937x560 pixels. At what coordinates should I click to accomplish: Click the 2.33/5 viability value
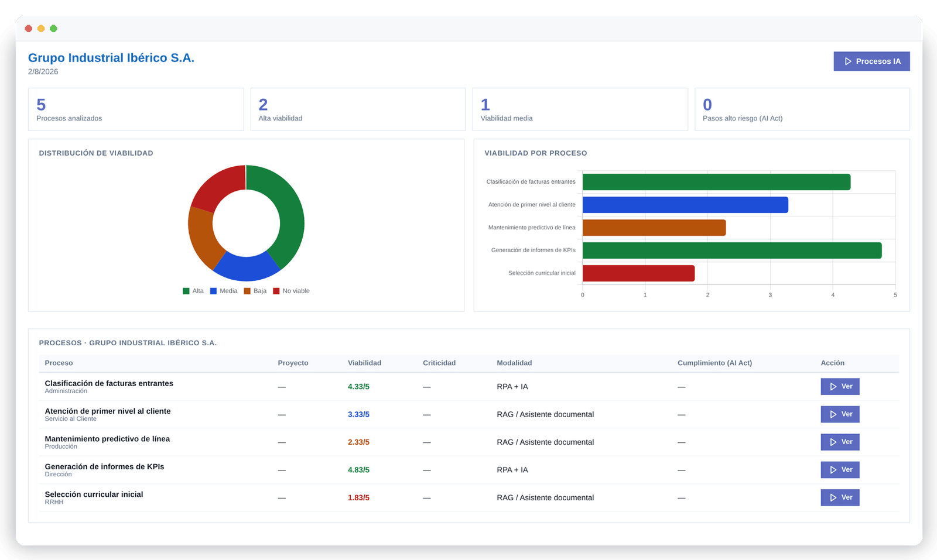358,442
